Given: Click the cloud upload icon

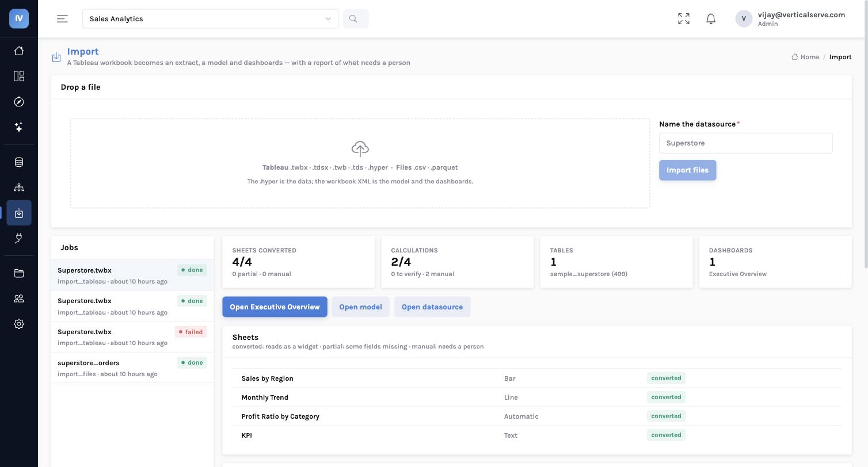Looking at the screenshot, I should [360, 149].
